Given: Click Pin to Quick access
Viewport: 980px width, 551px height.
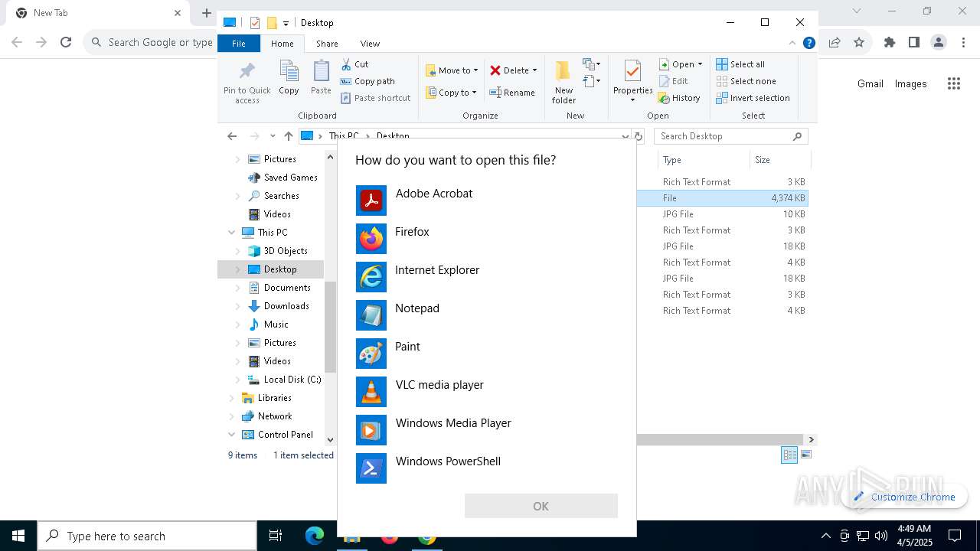Looking at the screenshot, I should click(x=247, y=83).
